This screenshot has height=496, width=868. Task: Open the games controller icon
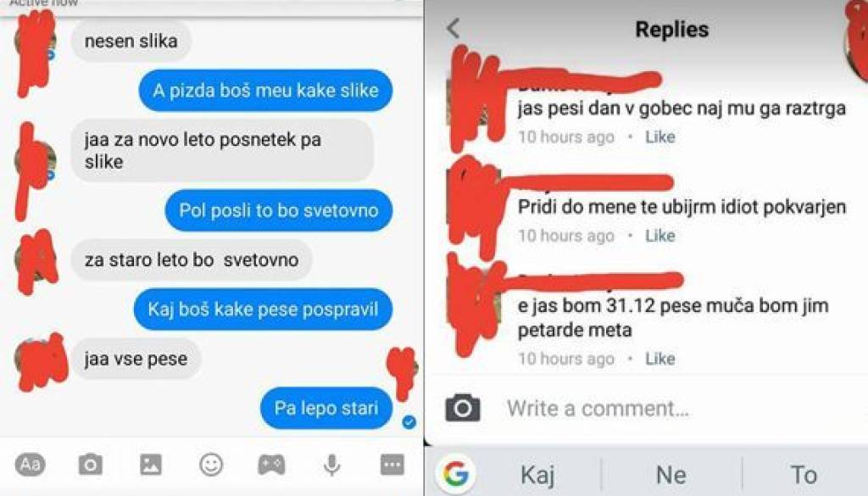click(x=271, y=465)
